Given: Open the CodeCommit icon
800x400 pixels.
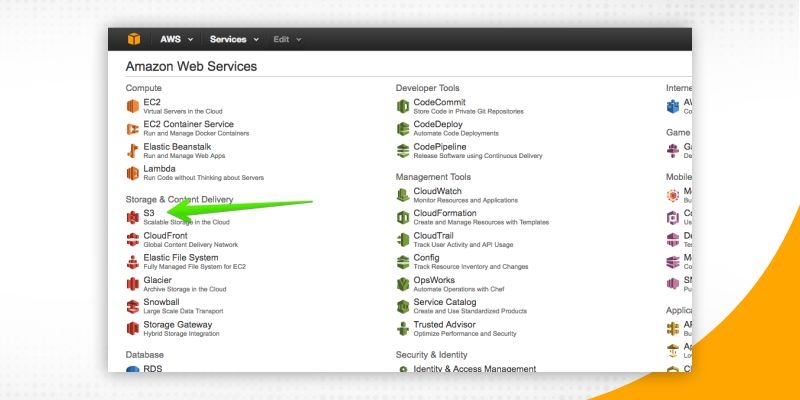Looking at the screenshot, I should (403, 106).
